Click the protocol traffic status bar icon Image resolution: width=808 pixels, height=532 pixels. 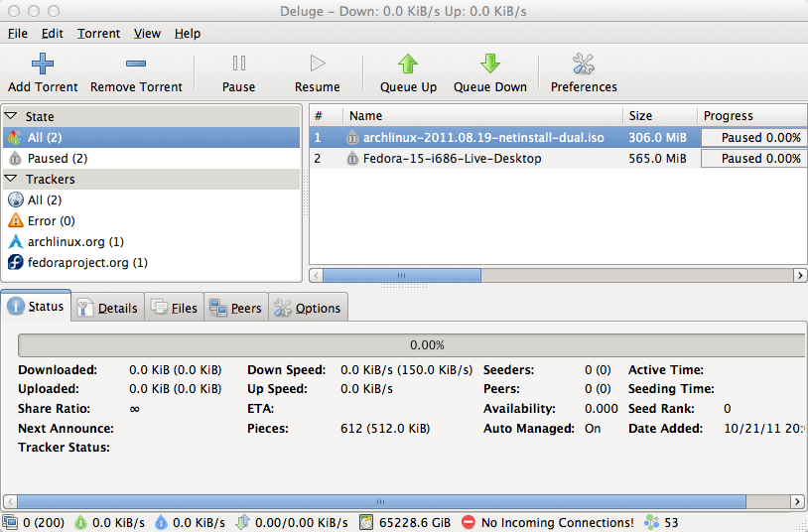tap(243, 523)
